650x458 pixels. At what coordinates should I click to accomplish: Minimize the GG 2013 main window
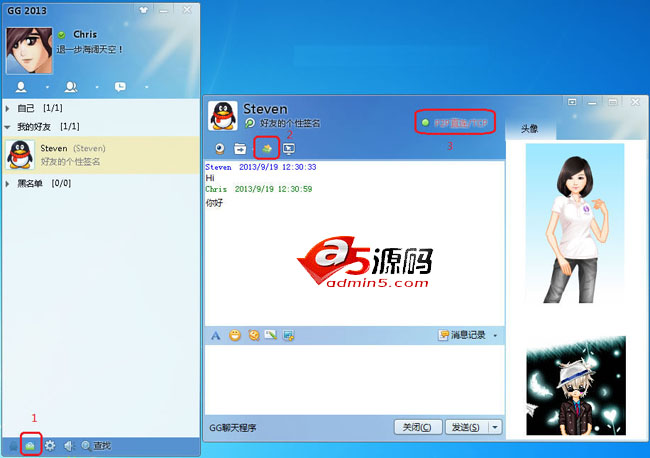click(x=164, y=10)
